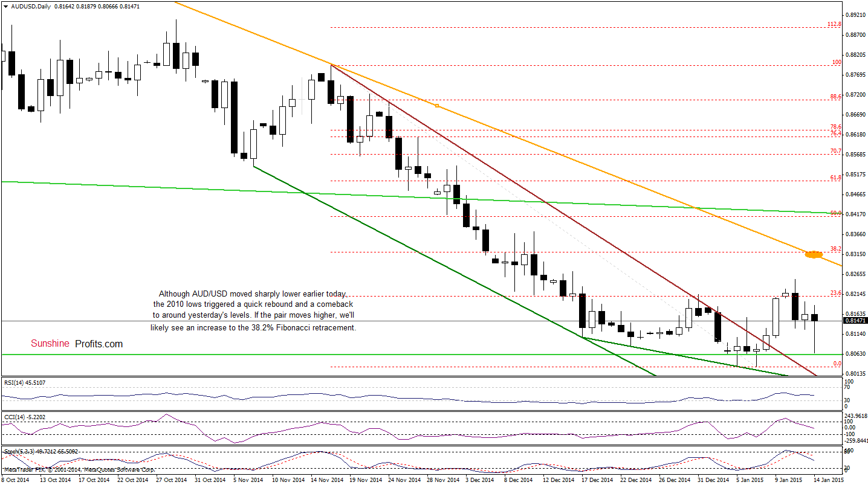Click the 0.83150 price axis label

855,254
